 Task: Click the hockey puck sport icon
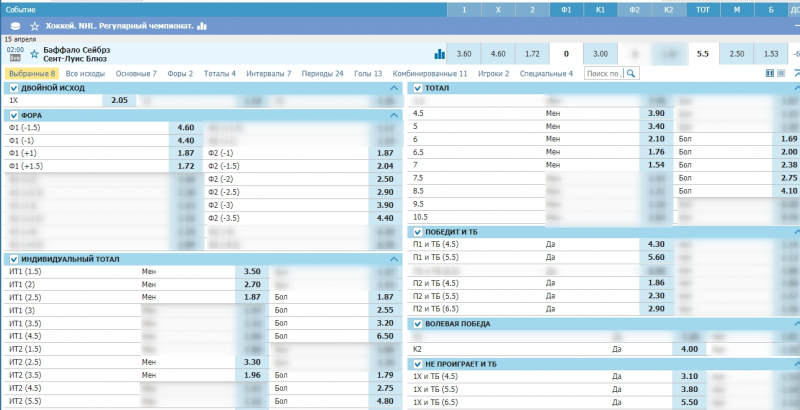(x=13, y=25)
